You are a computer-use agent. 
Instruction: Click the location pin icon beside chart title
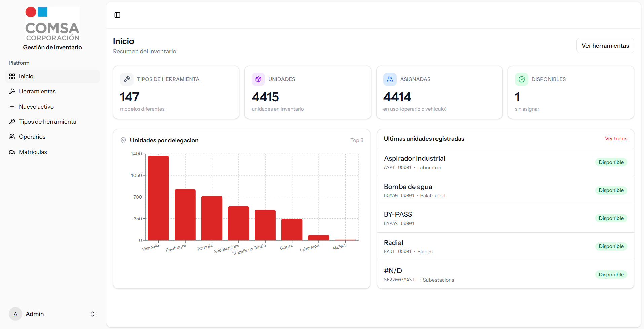[x=123, y=140]
